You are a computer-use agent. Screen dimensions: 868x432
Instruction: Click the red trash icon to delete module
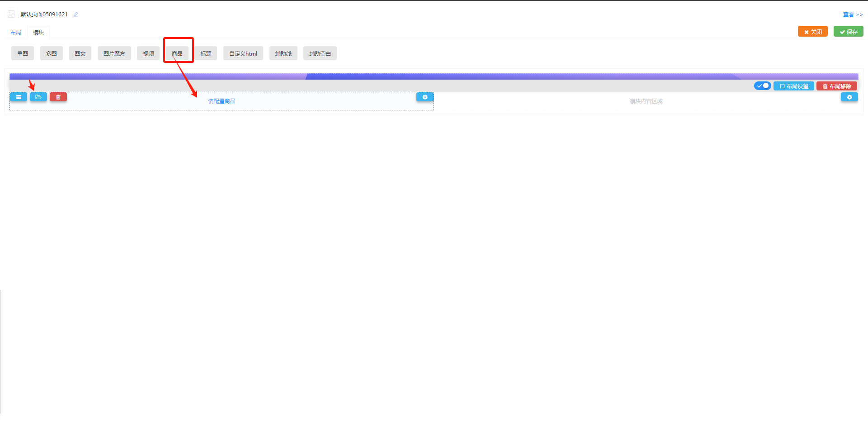(58, 97)
